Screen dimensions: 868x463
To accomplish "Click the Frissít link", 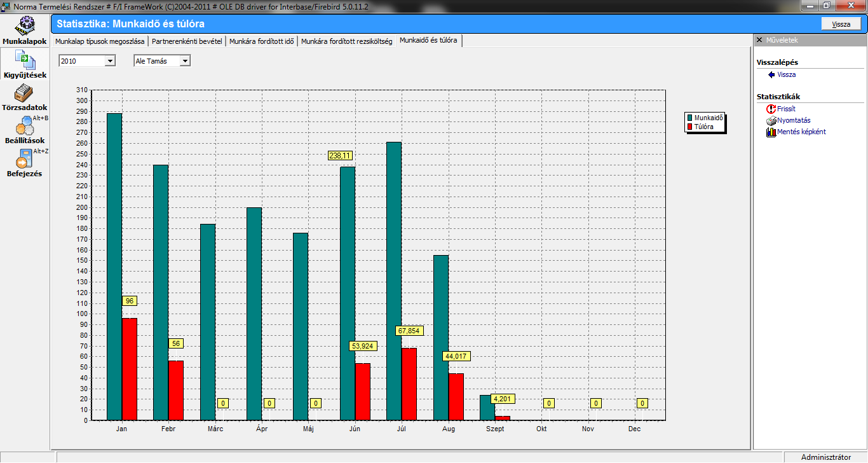I will point(787,109).
